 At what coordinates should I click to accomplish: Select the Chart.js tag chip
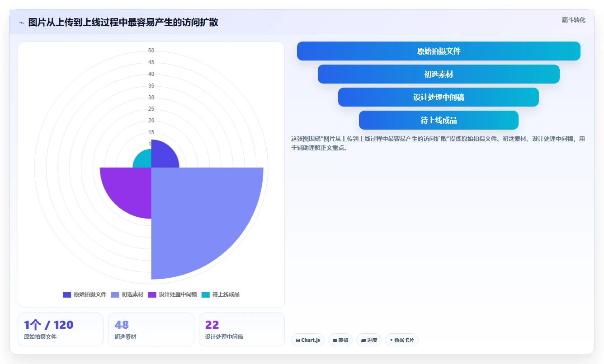pyautogui.click(x=308, y=340)
